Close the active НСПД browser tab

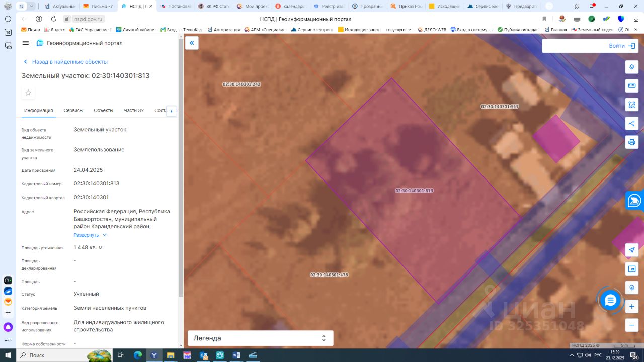150,6
